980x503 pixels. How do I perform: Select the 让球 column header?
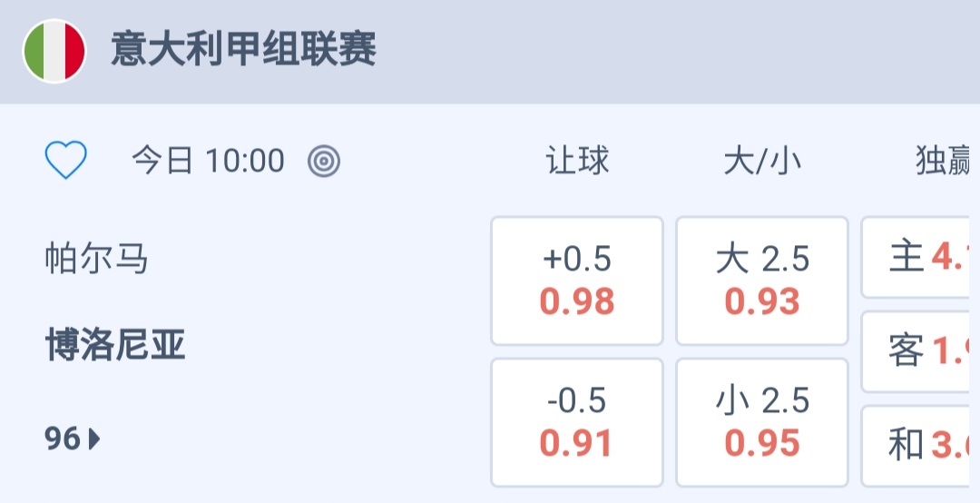point(577,162)
